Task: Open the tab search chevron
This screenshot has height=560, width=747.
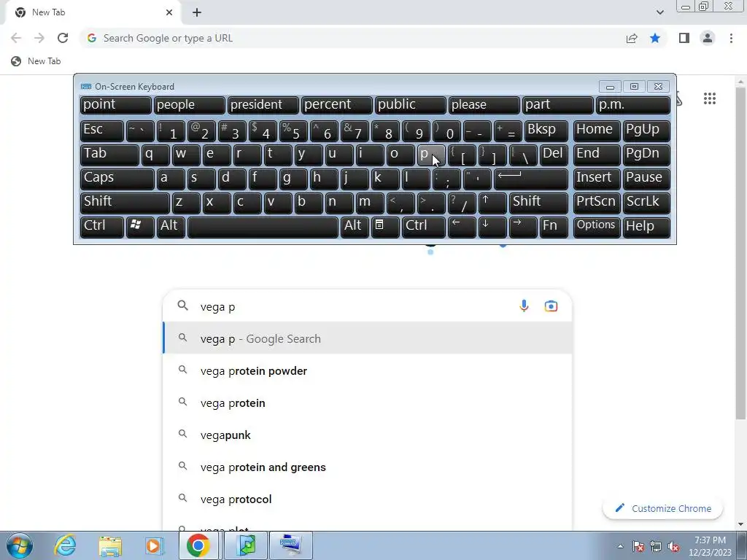Action: (x=659, y=12)
